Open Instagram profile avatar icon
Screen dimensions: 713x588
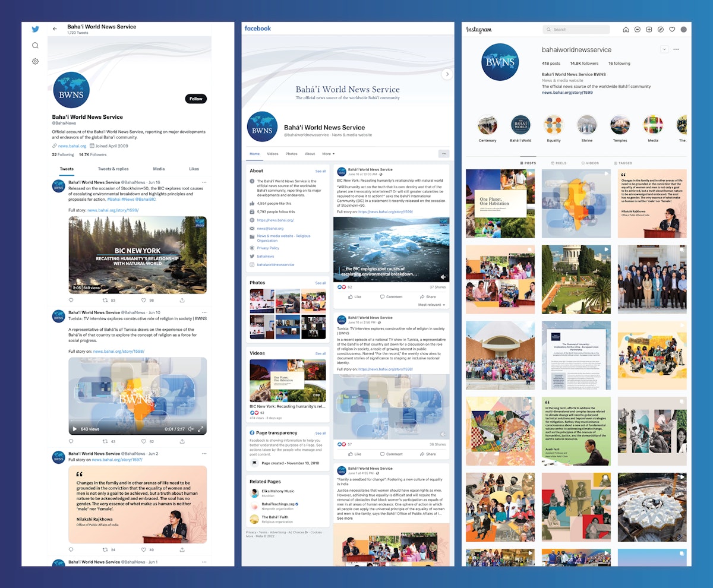[x=684, y=29]
